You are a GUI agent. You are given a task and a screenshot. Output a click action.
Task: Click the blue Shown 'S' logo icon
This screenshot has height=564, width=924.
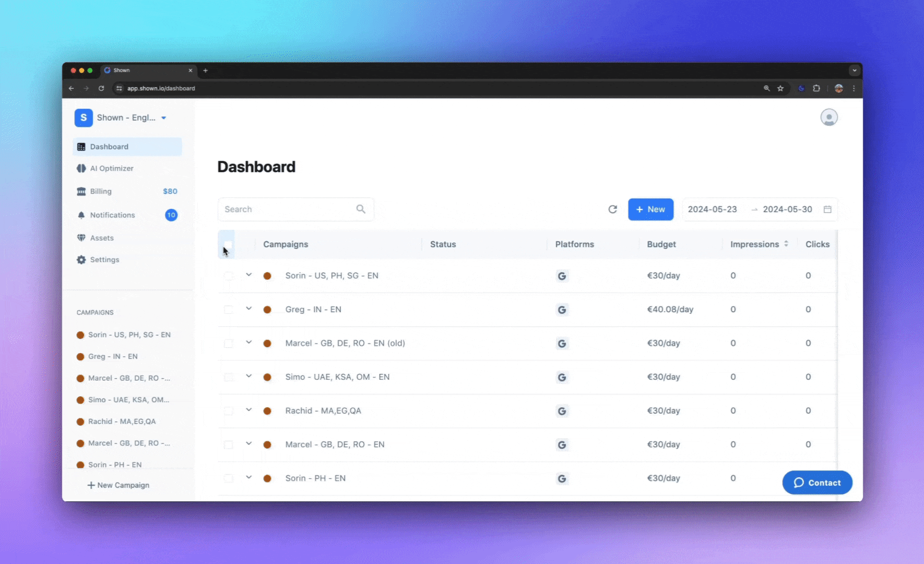[x=84, y=118]
